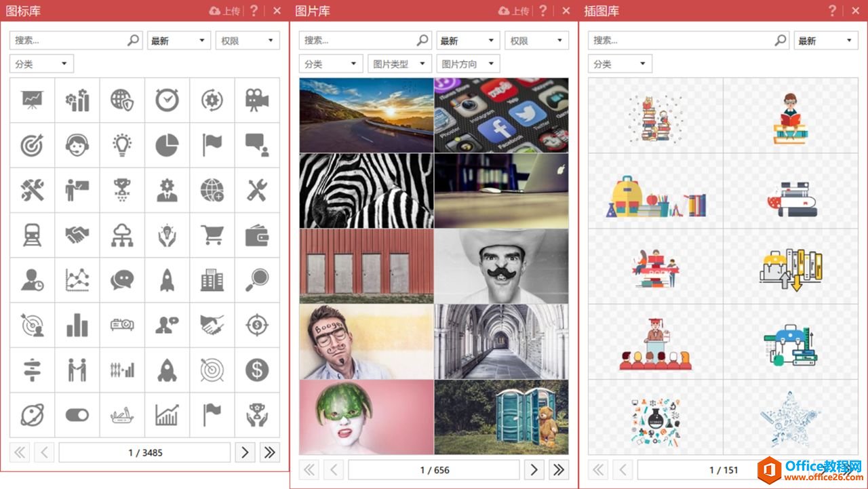The width and height of the screenshot is (868, 489).
Task: Open 分类 dropdown in 插图库 panel
Action: coord(620,64)
